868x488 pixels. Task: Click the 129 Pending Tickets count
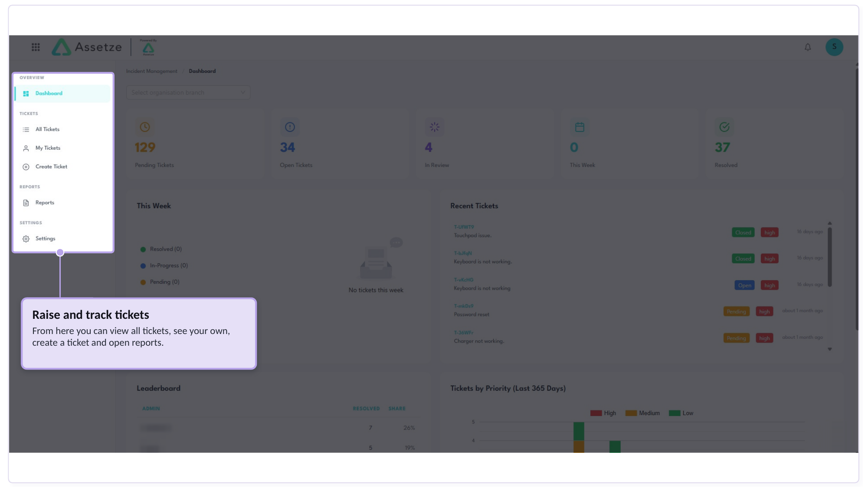[145, 147]
